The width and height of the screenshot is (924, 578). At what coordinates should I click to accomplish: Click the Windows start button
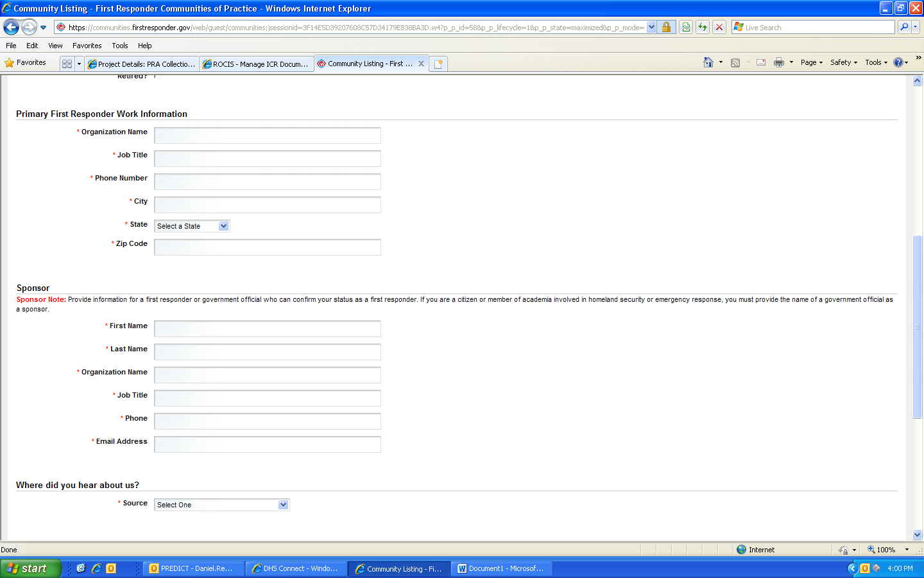[30, 568]
